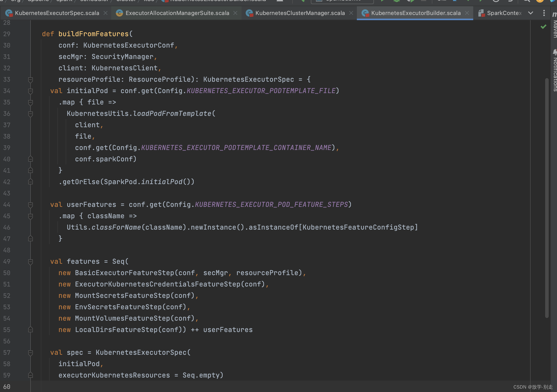
Task: Click MountVolumesFeatureStep on line 54
Action: (x=122, y=318)
